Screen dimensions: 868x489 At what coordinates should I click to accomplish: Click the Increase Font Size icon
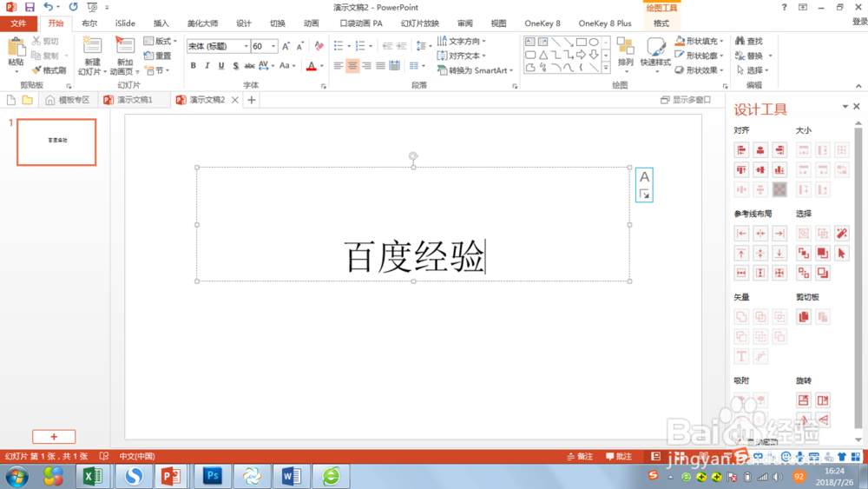click(286, 47)
